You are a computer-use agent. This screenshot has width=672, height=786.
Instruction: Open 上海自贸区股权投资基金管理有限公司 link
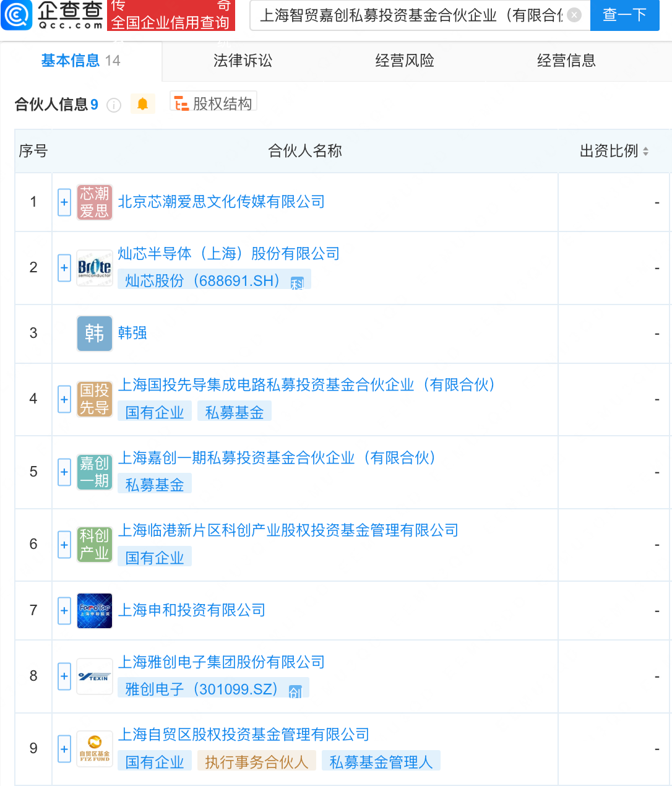click(244, 735)
